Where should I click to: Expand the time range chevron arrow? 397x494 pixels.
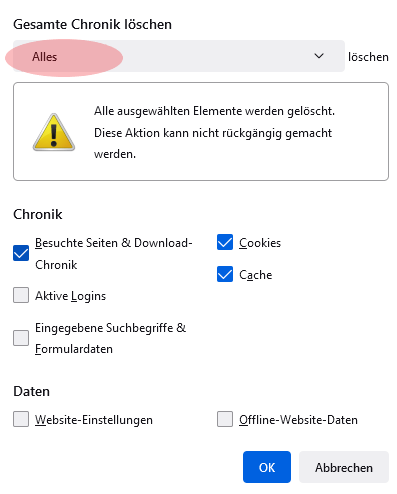coord(319,56)
